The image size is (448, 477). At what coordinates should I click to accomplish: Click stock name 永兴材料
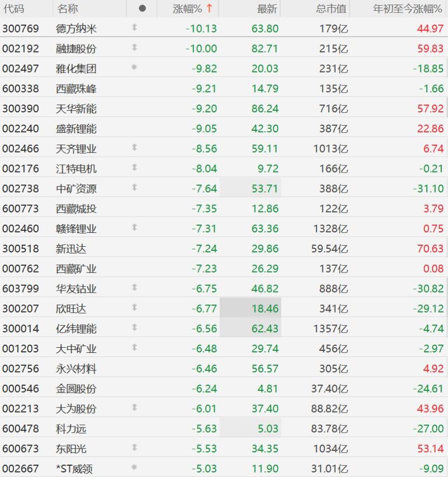76,369
